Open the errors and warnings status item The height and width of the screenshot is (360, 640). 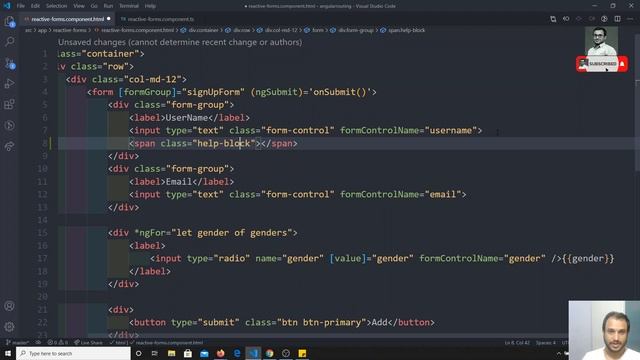coord(58,343)
